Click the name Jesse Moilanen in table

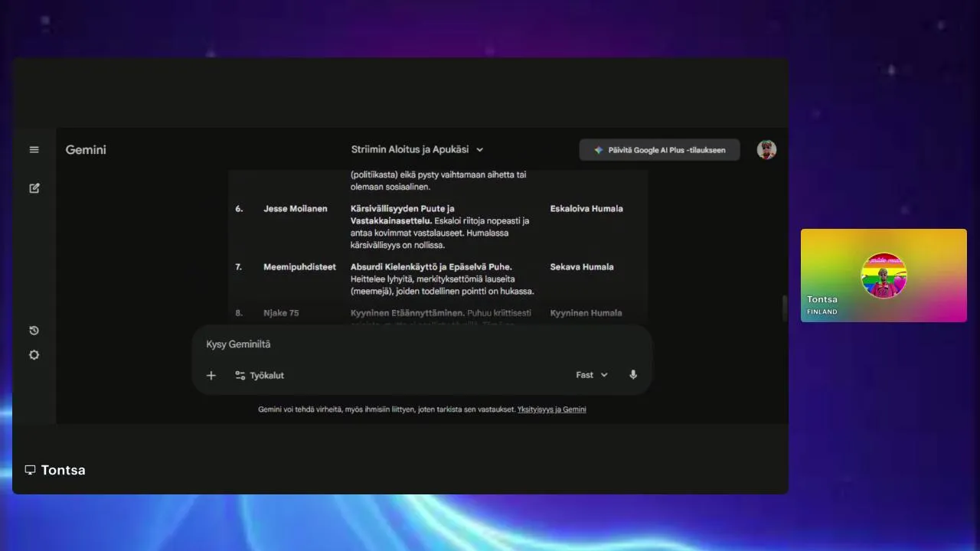296,209
